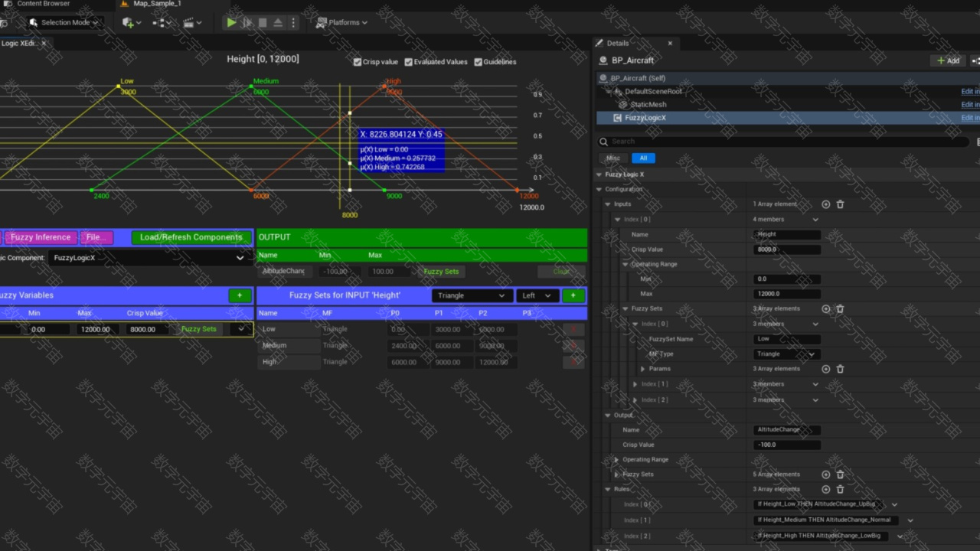Screen dimensions: 980x551
Task: Delete all elements of Params array
Action: (x=840, y=369)
